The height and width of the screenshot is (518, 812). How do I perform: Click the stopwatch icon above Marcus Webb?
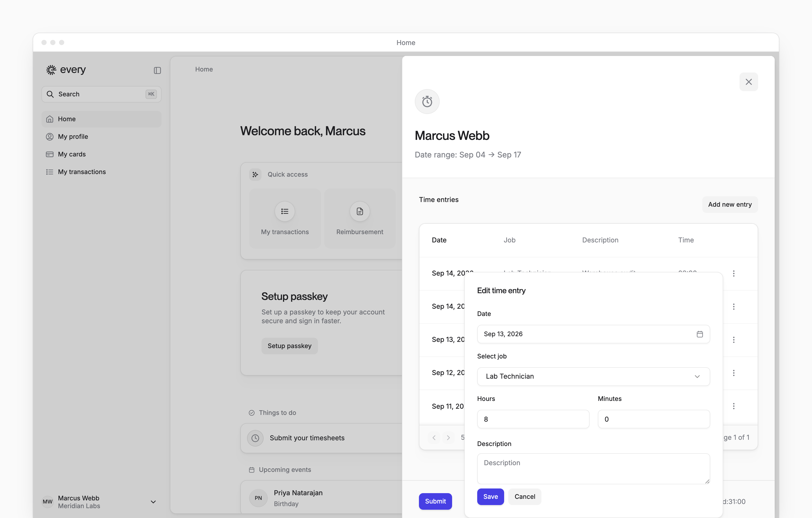coord(427,102)
